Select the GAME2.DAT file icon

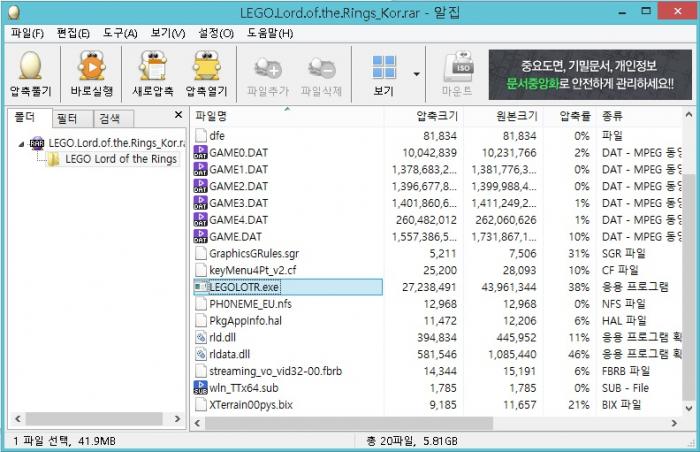tap(200, 186)
